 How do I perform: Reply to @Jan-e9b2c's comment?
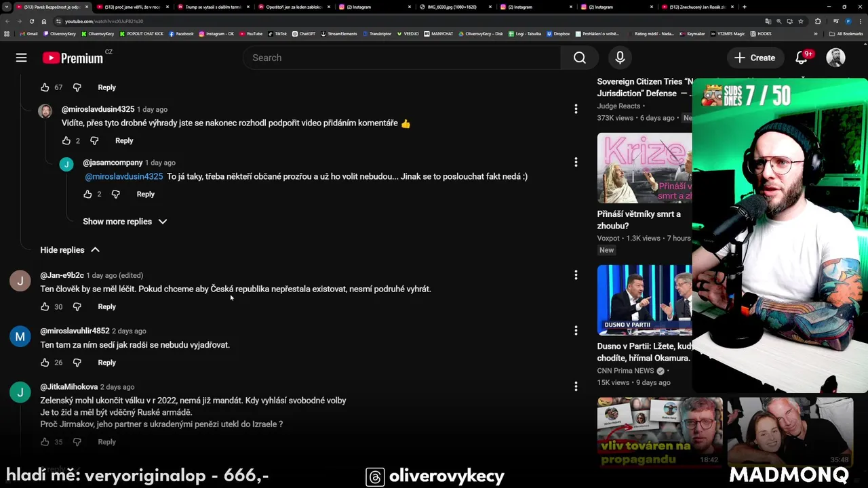pos(106,306)
